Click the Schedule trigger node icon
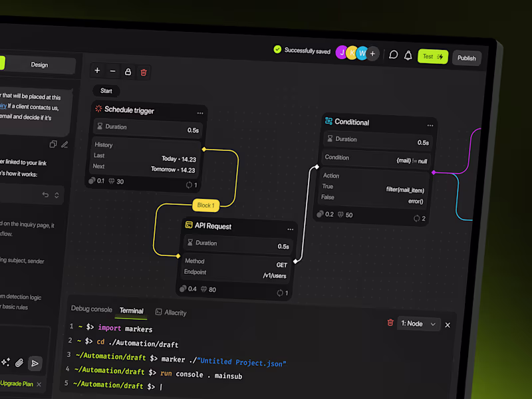The image size is (532, 399). tap(98, 108)
